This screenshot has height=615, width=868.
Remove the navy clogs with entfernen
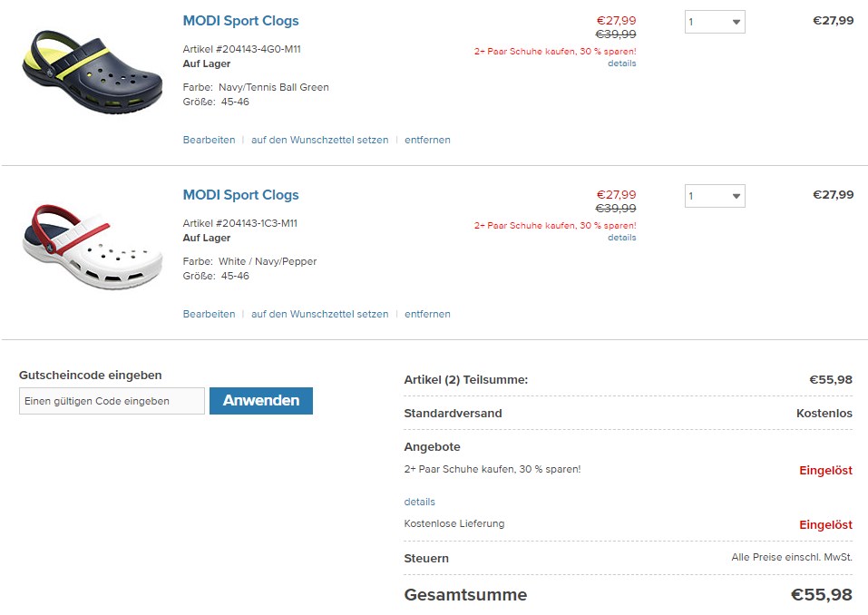click(x=427, y=140)
